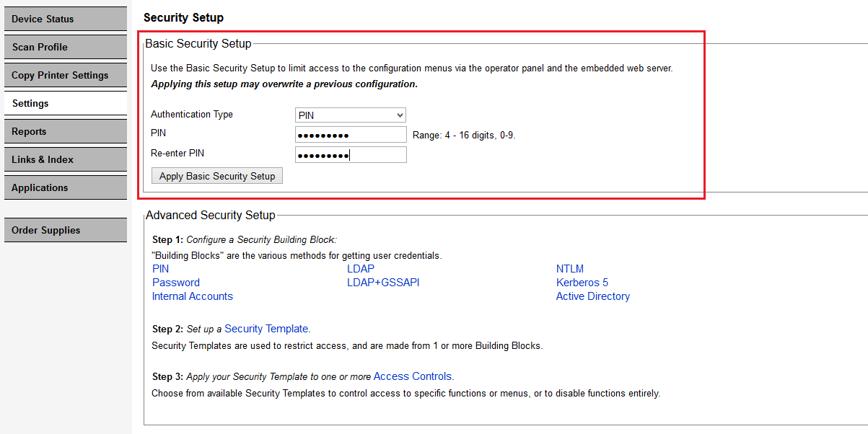868x434 pixels.
Task: Open the Authentication Type dropdown
Action: (350, 115)
